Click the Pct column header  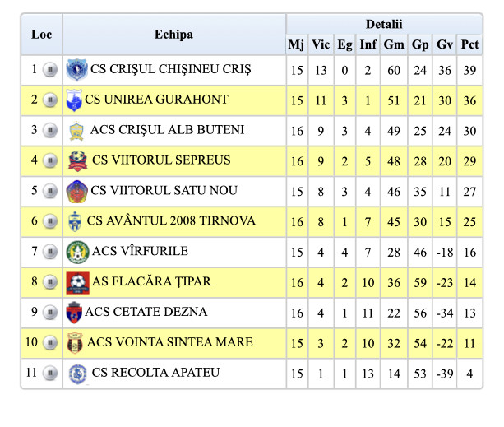click(x=469, y=44)
